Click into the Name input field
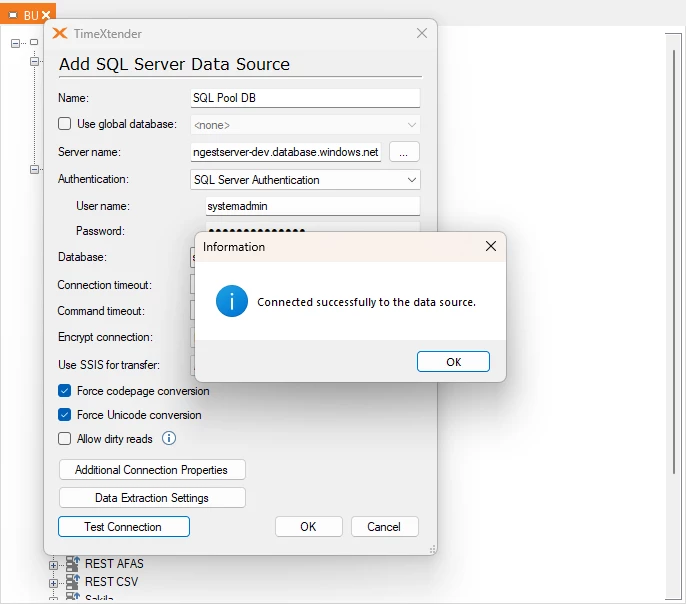The width and height of the screenshot is (686, 604). pyautogui.click(x=305, y=98)
